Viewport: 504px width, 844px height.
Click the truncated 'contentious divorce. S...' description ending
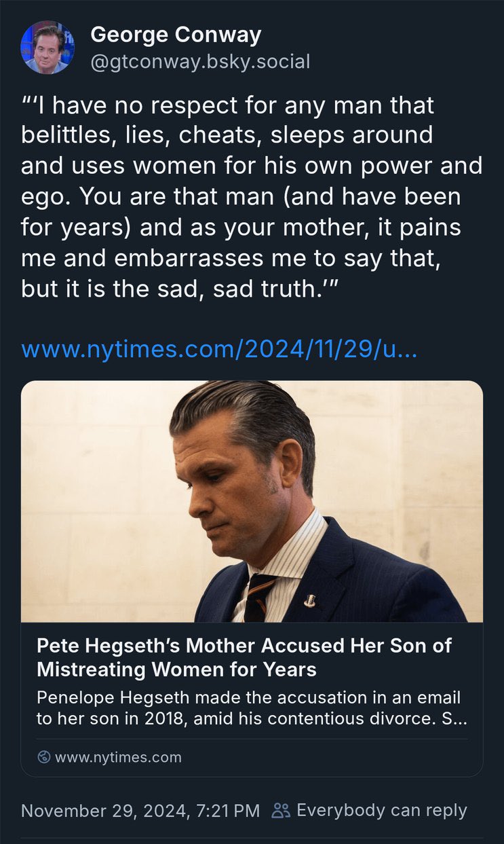tap(393, 718)
